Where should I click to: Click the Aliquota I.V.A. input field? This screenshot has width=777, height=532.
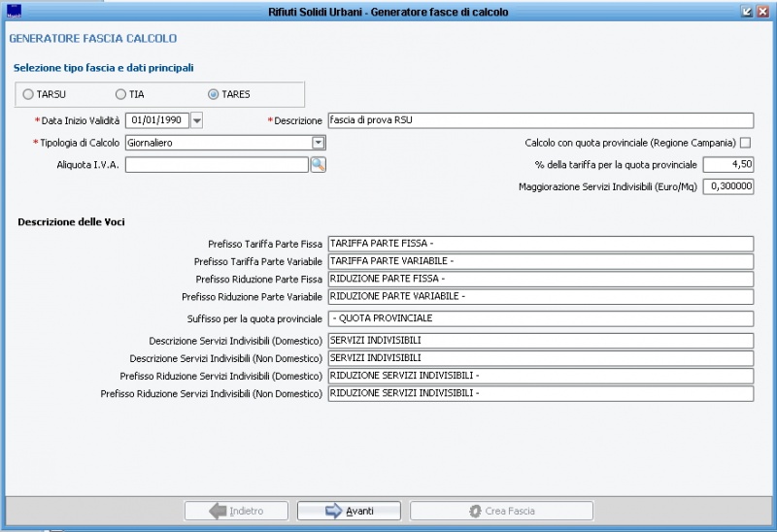217,164
